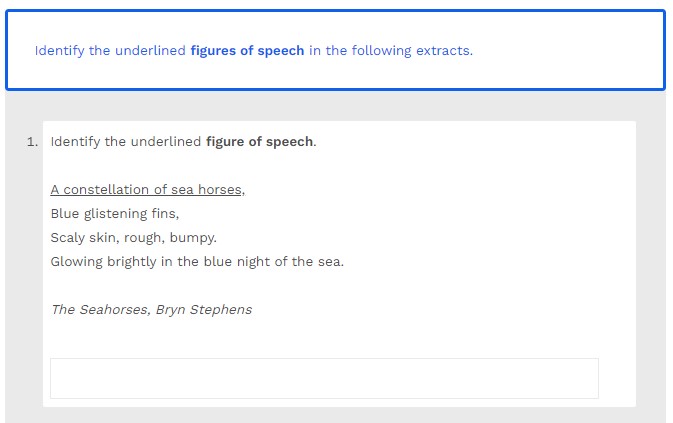Image resolution: width=673 pixels, height=423 pixels.
Task: Click the blue instruction banner text
Action: [x=253, y=50]
